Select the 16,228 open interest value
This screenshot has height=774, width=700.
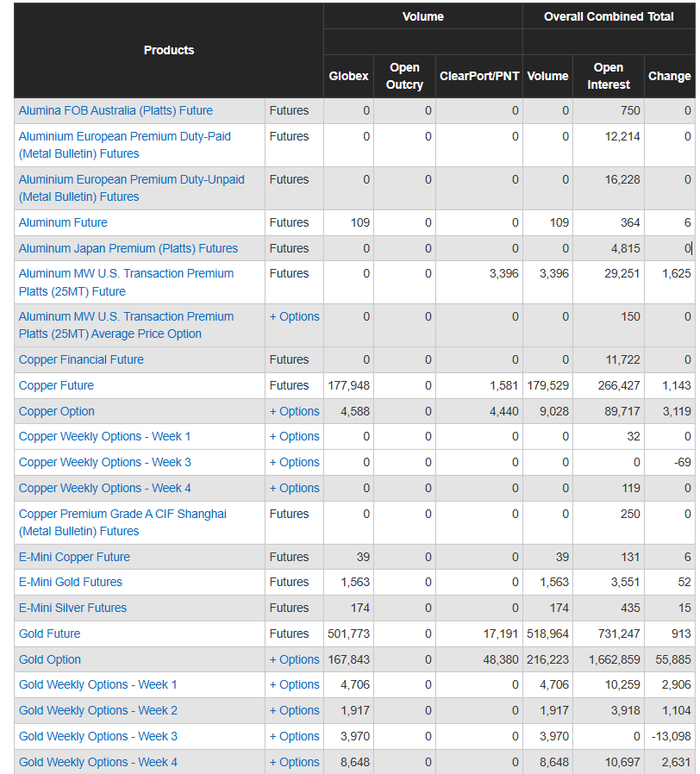tap(622, 179)
